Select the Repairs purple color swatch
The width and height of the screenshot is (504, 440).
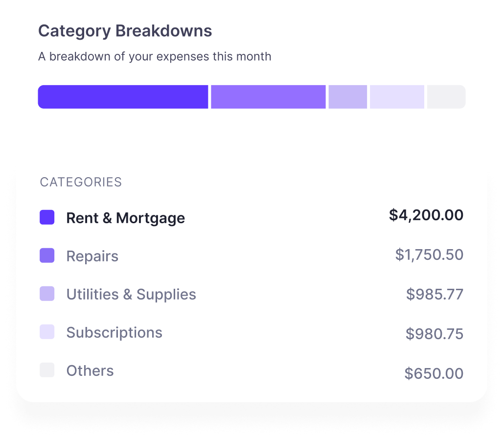[x=47, y=255]
